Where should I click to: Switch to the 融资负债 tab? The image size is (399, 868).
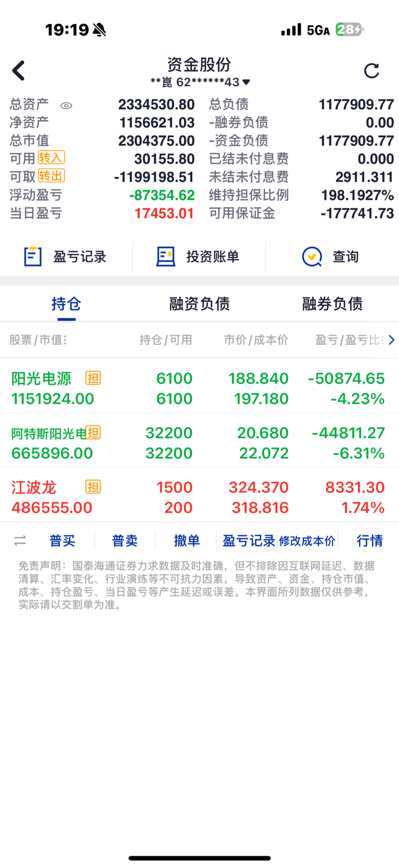point(199,304)
